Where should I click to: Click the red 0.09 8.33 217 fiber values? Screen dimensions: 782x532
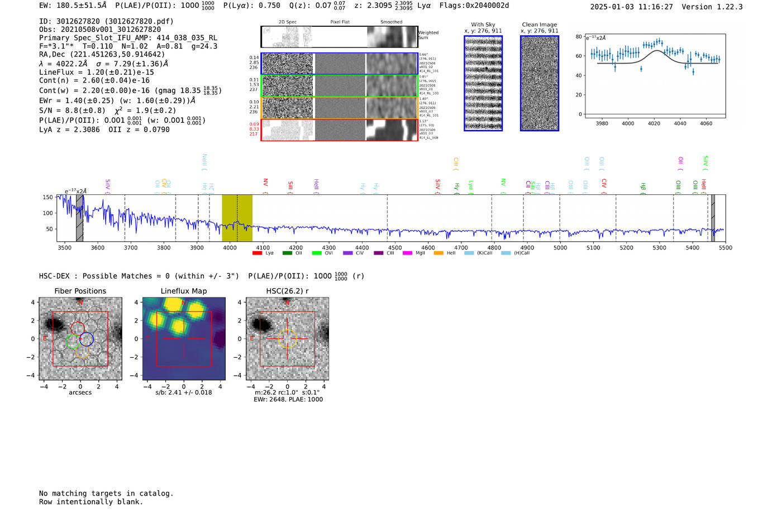(254, 129)
